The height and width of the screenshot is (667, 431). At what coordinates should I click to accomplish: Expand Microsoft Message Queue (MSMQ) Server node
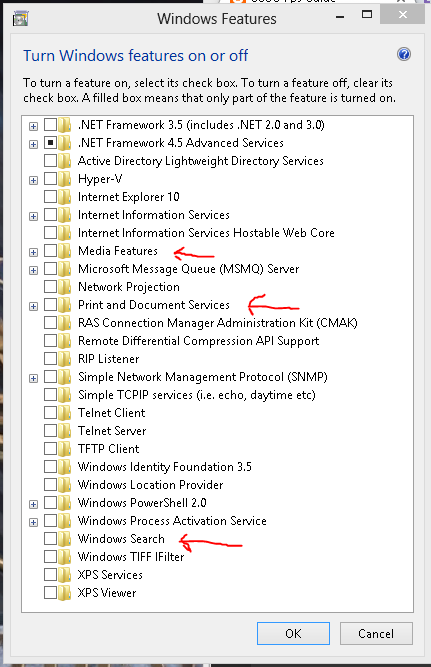(33, 271)
